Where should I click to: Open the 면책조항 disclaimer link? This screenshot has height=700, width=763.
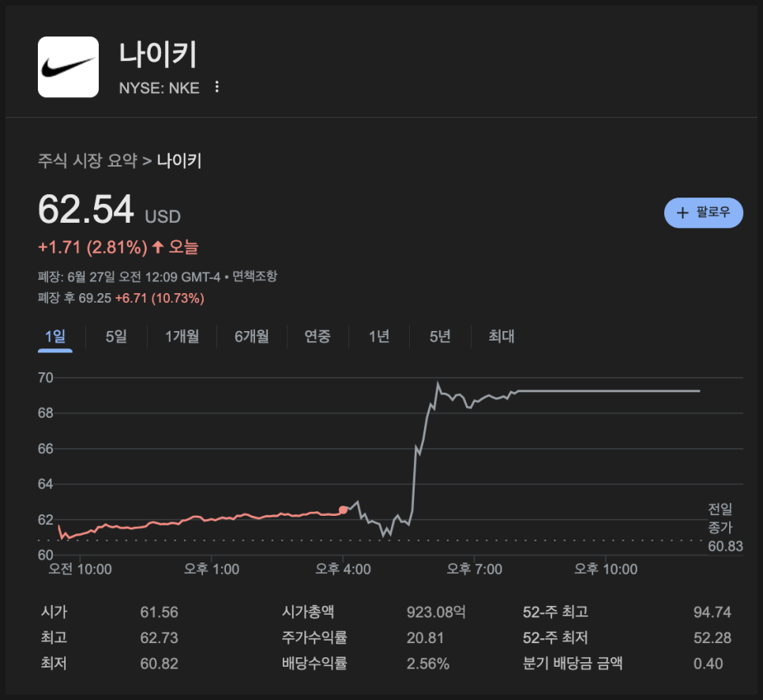click(254, 277)
